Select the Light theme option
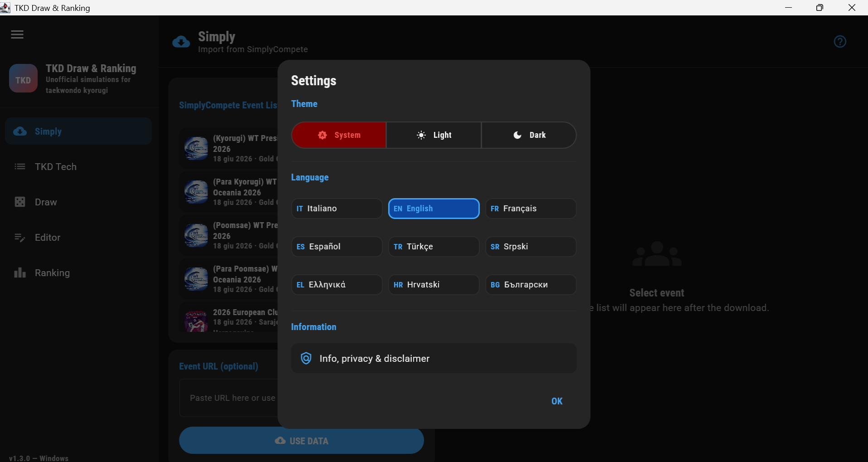 [x=434, y=135]
